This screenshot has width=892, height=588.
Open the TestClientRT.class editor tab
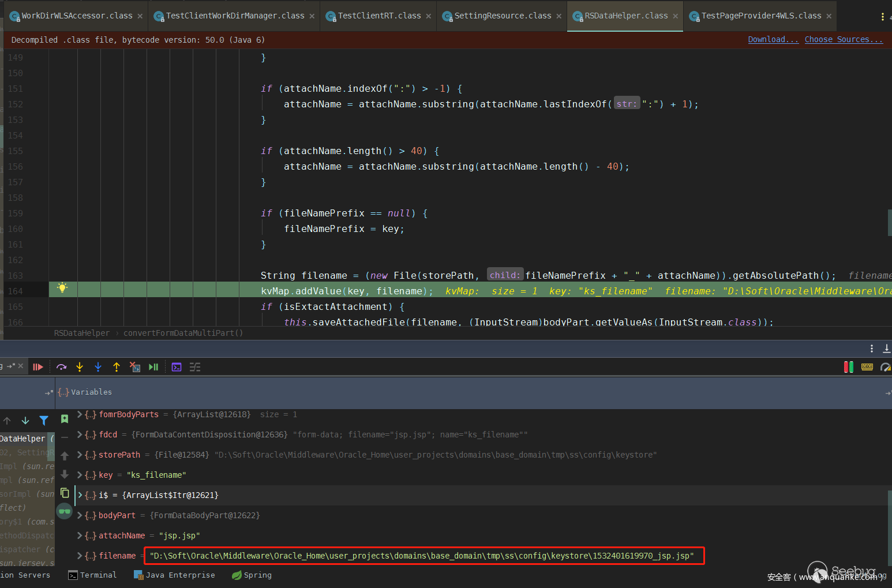coord(379,16)
